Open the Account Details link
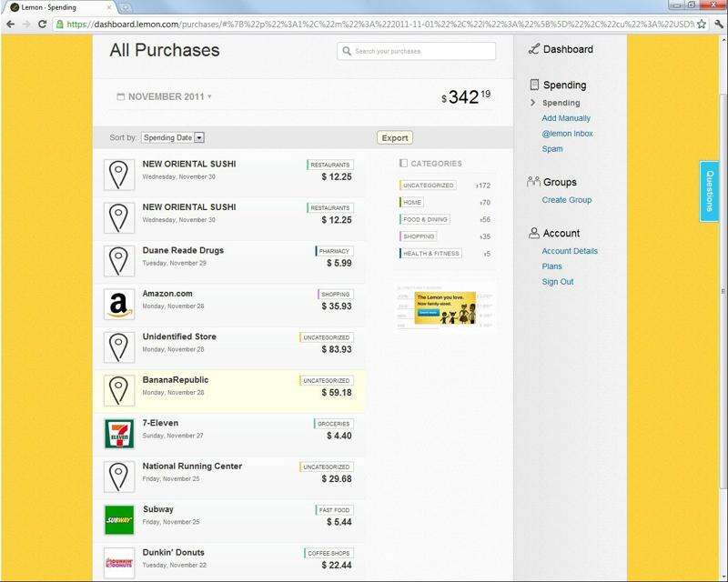Screen dimensions: 728x582 570,251
